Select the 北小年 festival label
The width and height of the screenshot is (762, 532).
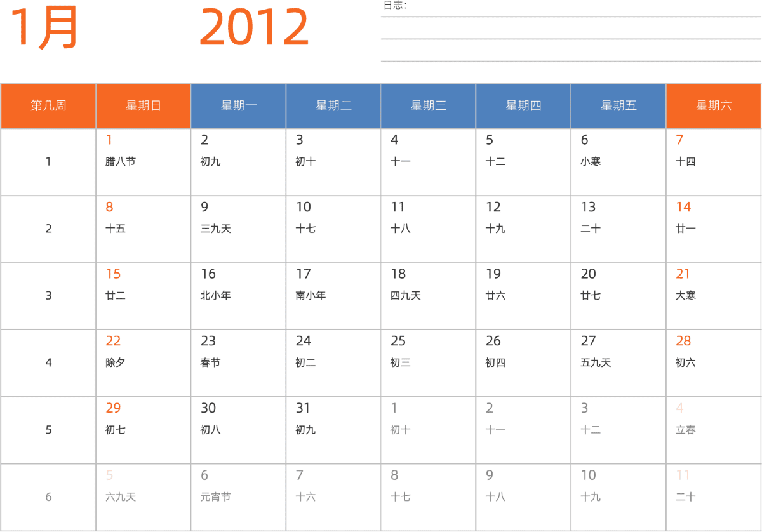click(216, 296)
